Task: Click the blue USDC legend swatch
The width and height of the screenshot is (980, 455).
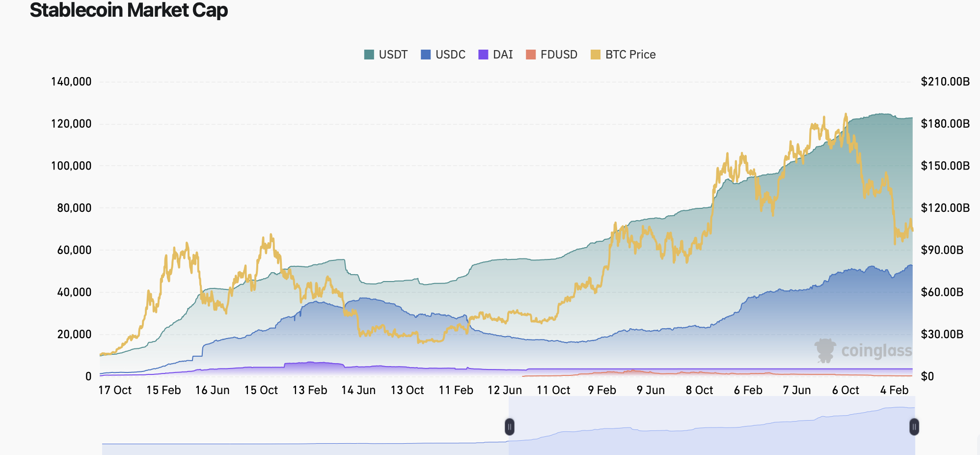Action: tap(425, 55)
